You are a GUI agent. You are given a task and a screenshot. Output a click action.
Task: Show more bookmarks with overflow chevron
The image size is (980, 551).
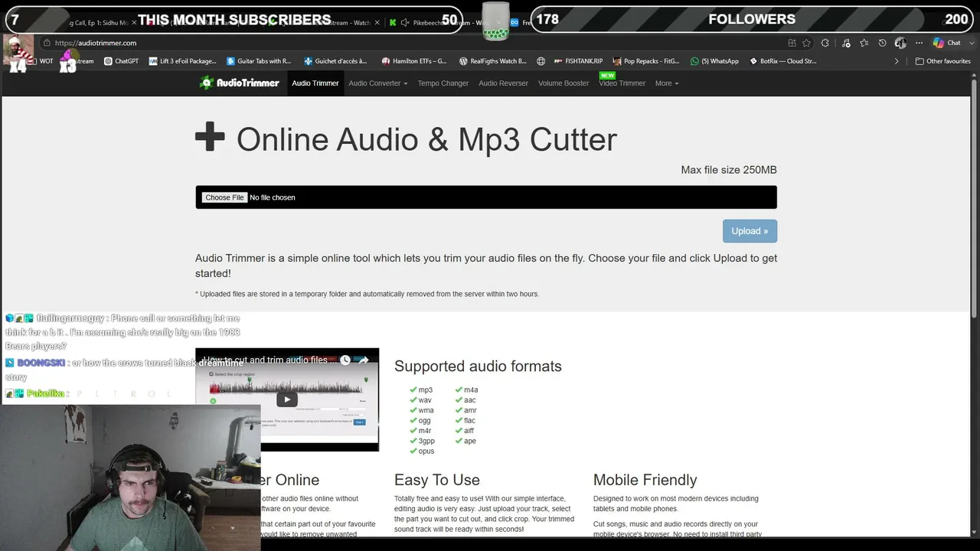coord(897,61)
